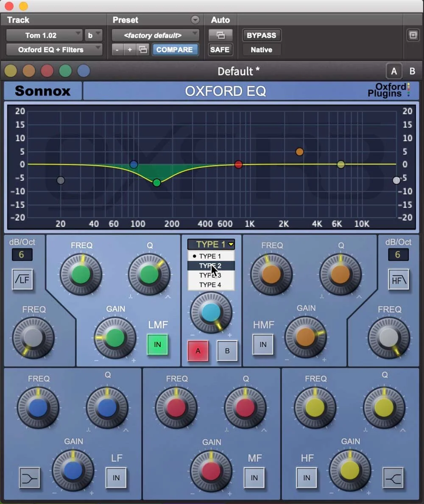Click the minus previous preset button
The width and height of the screenshot is (424, 504).
117,50
